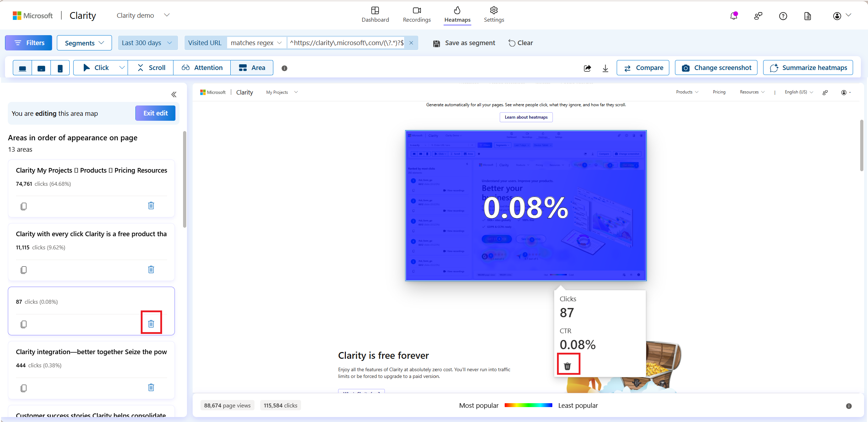The height and width of the screenshot is (422, 868).
Task: Delete the 11,115 clicks area
Action: click(151, 270)
